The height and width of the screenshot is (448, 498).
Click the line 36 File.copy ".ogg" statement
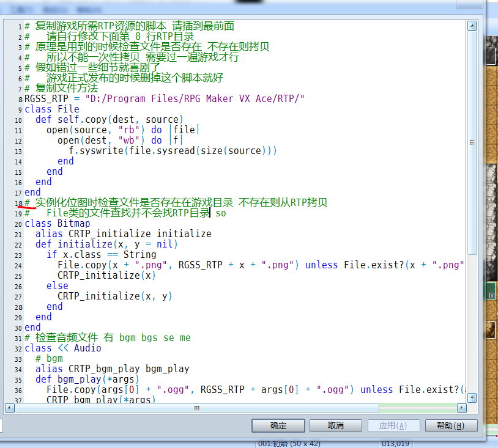256,389
